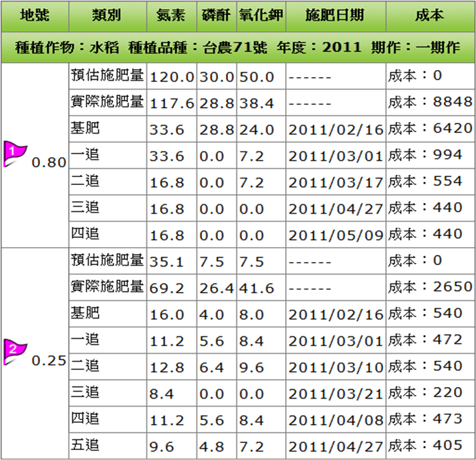Click cost value 成本：2650
Viewport: 476px width, 460px height.
[x=430, y=286]
